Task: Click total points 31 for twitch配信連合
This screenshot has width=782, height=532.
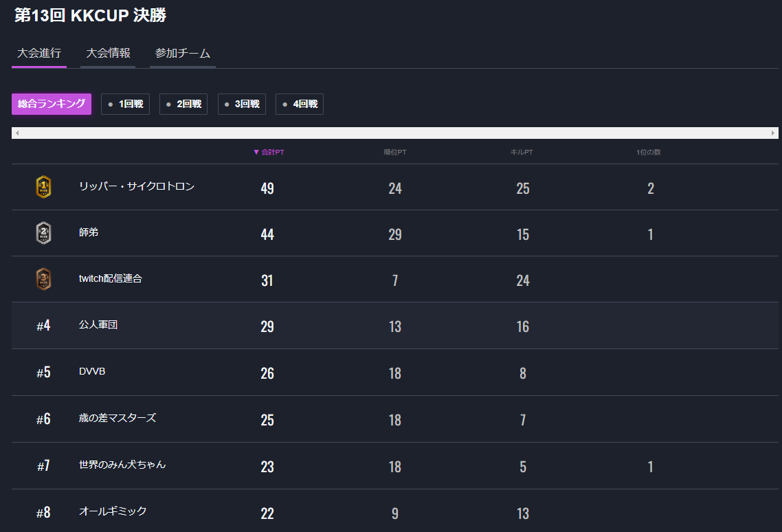Action: click(267, 280)
